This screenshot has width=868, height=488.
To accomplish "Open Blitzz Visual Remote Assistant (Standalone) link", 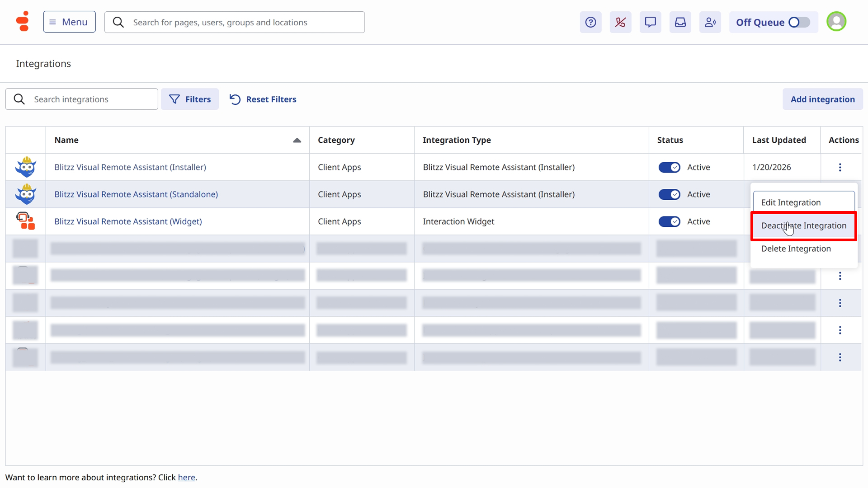I will coord(136,194).
